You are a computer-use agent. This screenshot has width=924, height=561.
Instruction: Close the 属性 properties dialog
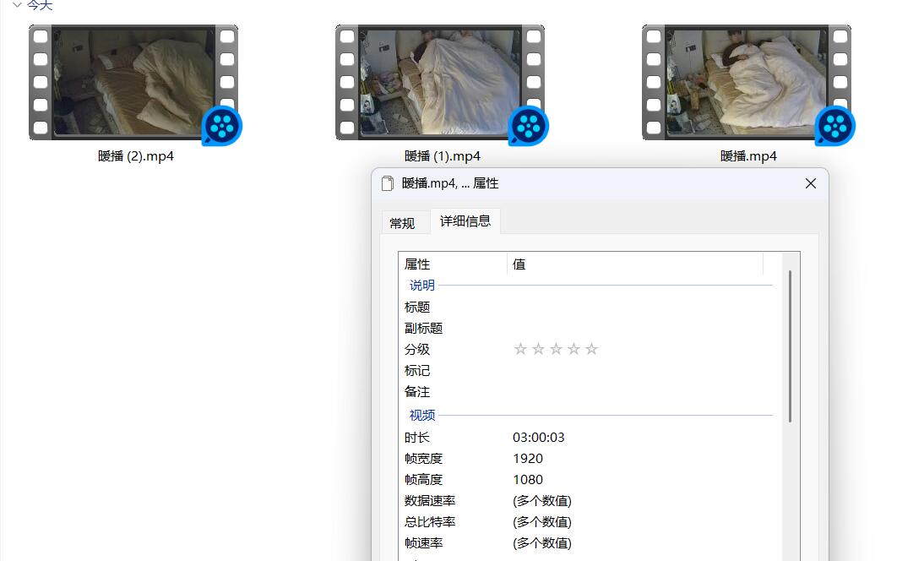coord(811,183)
